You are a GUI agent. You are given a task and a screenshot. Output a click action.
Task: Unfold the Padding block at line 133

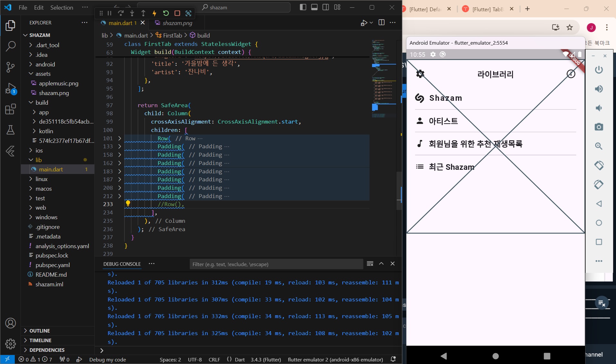tap(119, 146)
